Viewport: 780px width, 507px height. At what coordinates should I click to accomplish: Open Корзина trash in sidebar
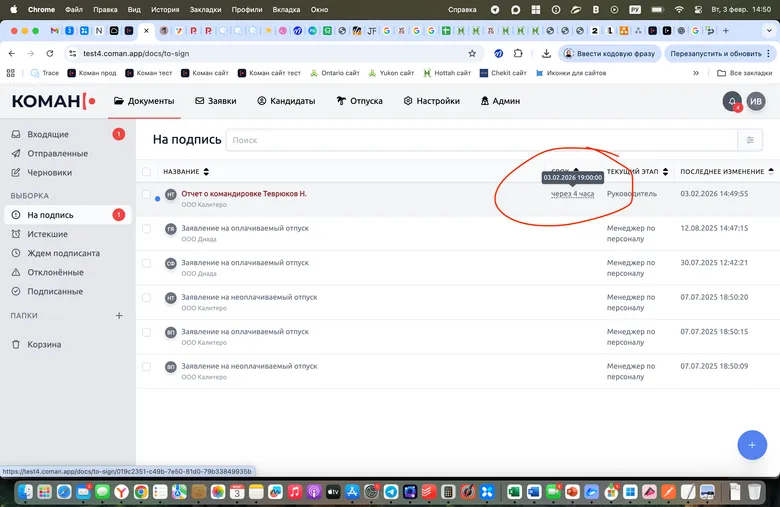click(x=44, y=344)
